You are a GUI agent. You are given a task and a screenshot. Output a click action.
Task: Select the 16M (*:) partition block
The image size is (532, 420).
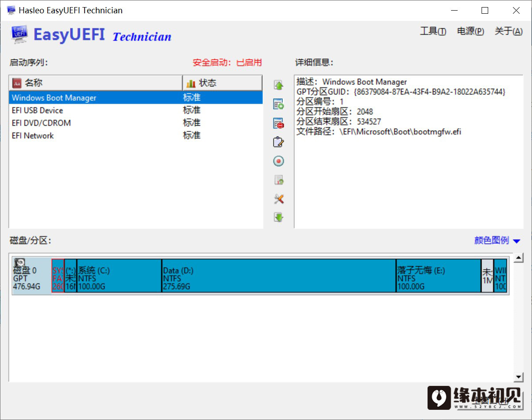coord(70,276)
